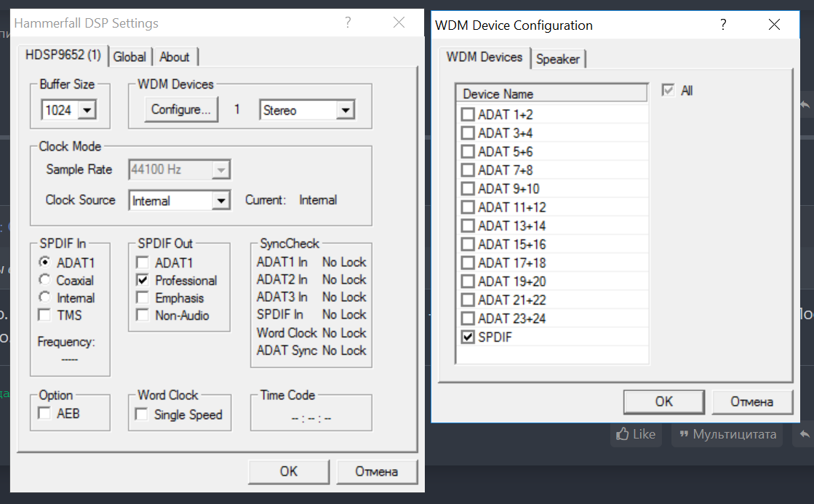This screenshot has height=504, width=814.
Task: Check the ADAT 11+12 device
Action: (468, 207)
